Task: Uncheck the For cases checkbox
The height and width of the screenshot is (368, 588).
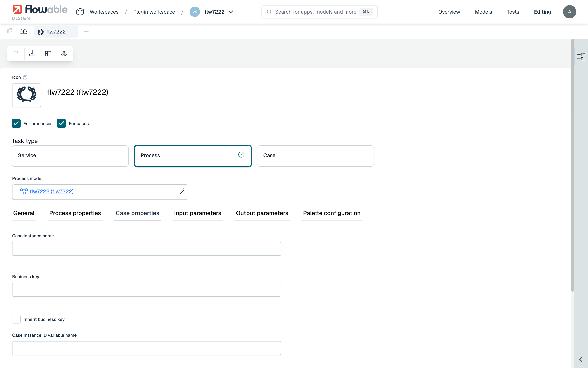Action: pyautogui.click(x=61, y=123)
